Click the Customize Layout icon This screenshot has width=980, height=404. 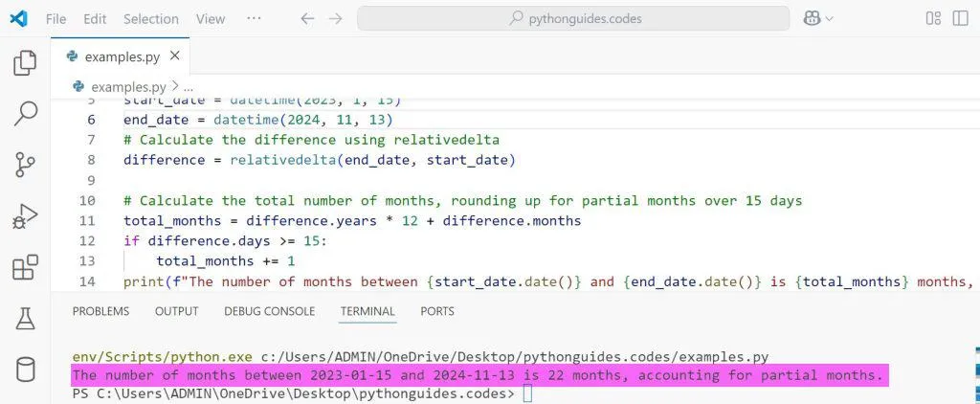960,18
